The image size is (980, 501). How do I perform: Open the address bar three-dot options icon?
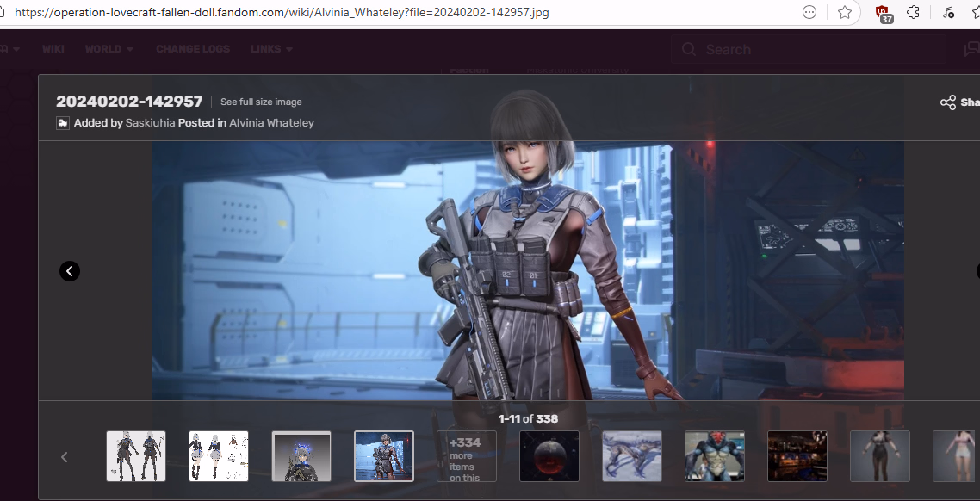pos(809,12)
